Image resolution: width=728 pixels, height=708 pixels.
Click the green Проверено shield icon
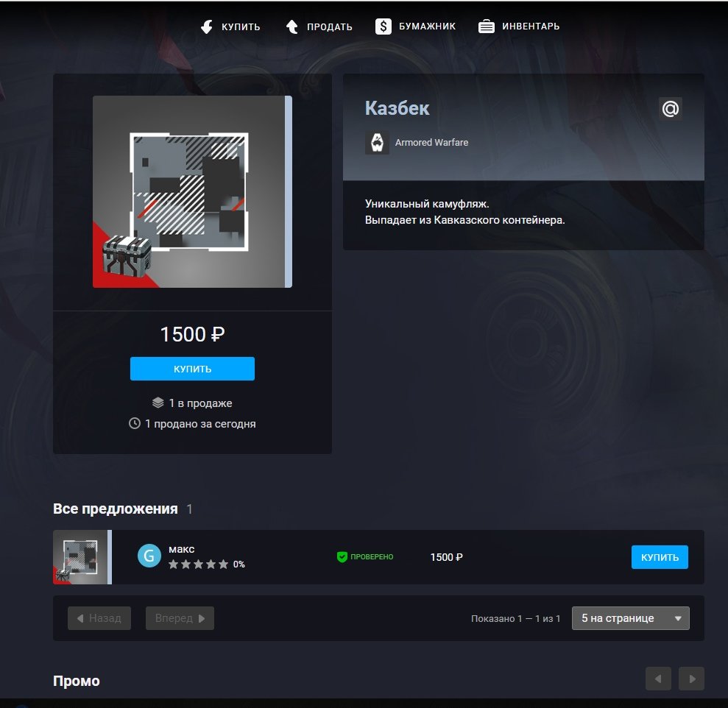pyautogui.click(x=342, y=556)
